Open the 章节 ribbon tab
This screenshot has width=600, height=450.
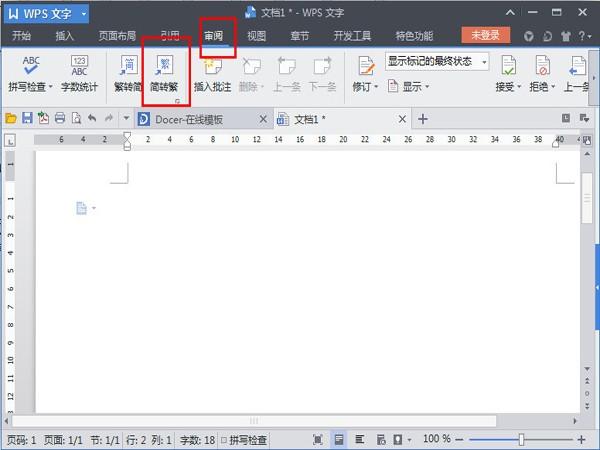pyautogui.click(x=300, y=36)
